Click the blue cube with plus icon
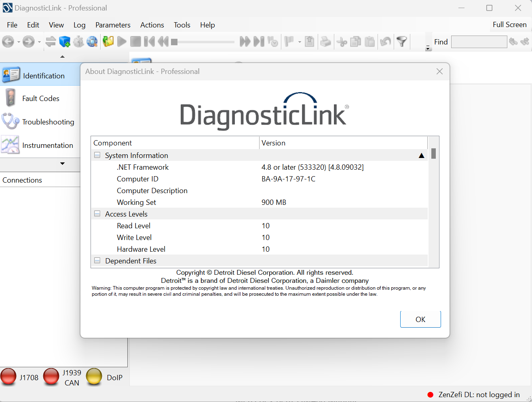The width and height of the screenshot is (532, 402). [x=64, y=41]
